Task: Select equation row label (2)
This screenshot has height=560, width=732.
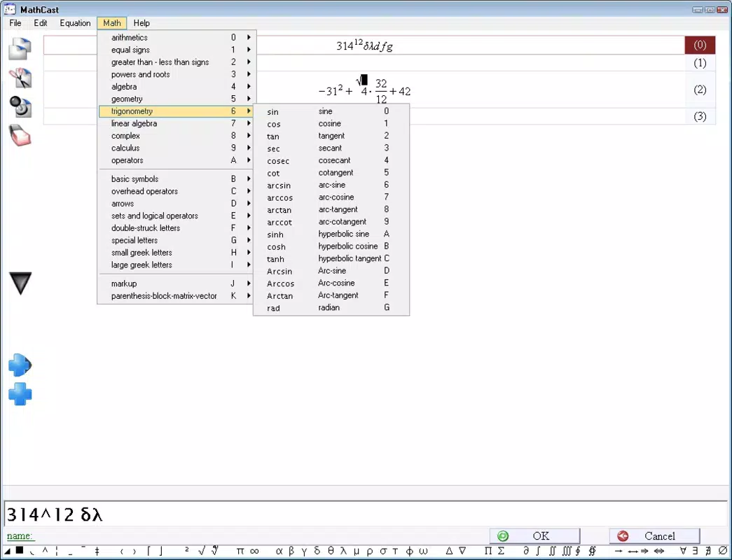Action: tap(700, 90)
